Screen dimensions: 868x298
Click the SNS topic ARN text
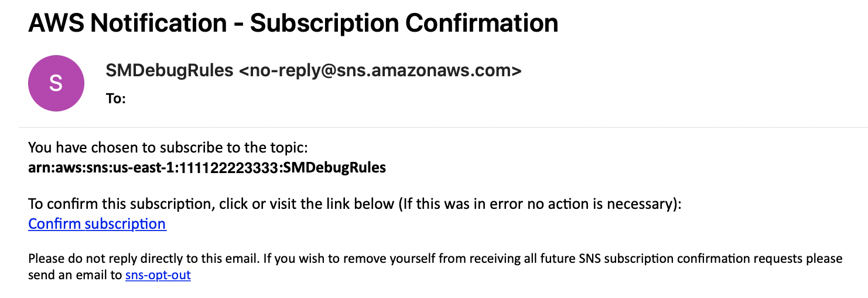pos(207,168)
